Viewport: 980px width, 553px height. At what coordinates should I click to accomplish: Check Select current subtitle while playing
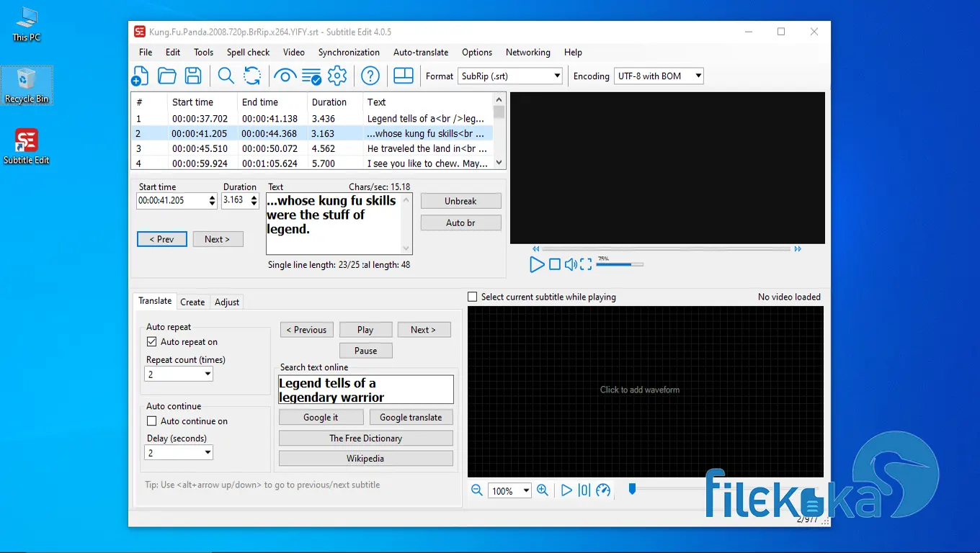(x=473, y=297)
